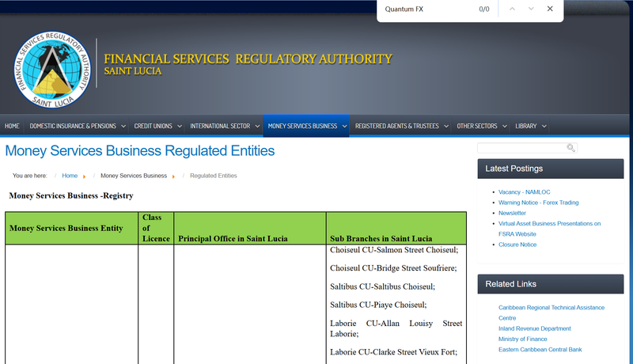Image resolution: width=633 pixels, height=364 pixels.
Task: Go to previous find-in-page match
Action: [x=512, y=9]
